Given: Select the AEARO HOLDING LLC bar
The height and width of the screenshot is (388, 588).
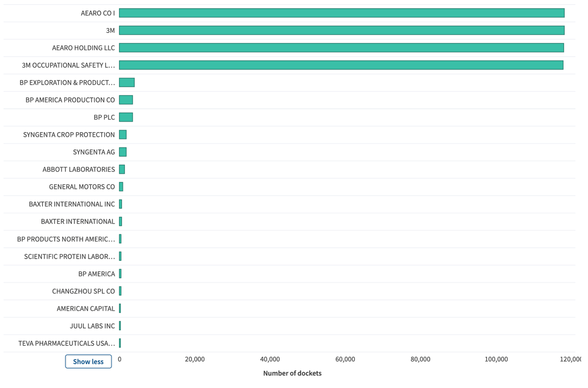Looking at the screenshot, I should [x=341, y=48].
